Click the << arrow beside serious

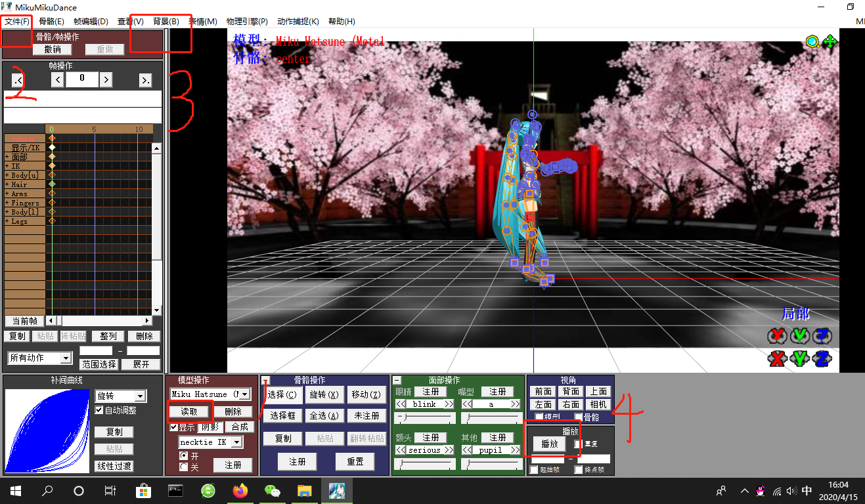(401, 450)
